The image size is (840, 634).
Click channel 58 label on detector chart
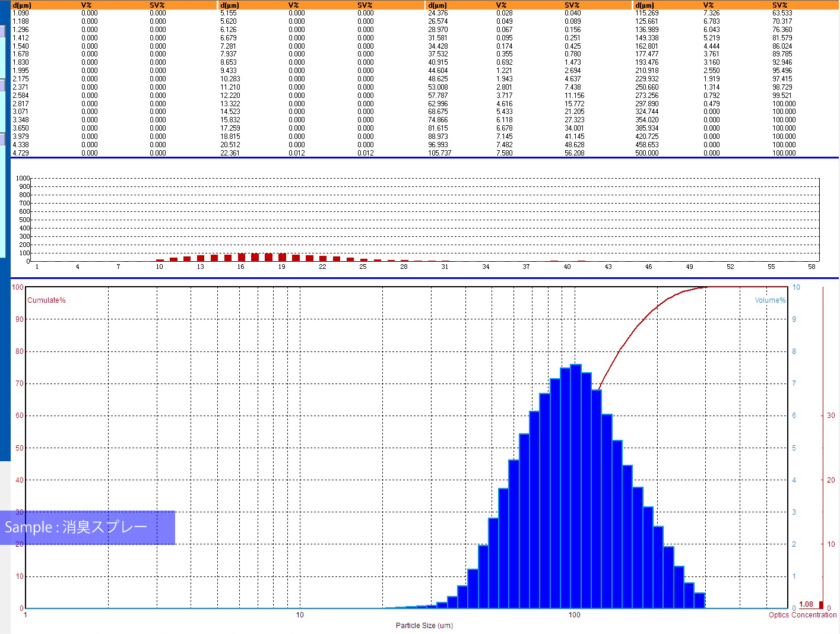[x=812, y=267]
